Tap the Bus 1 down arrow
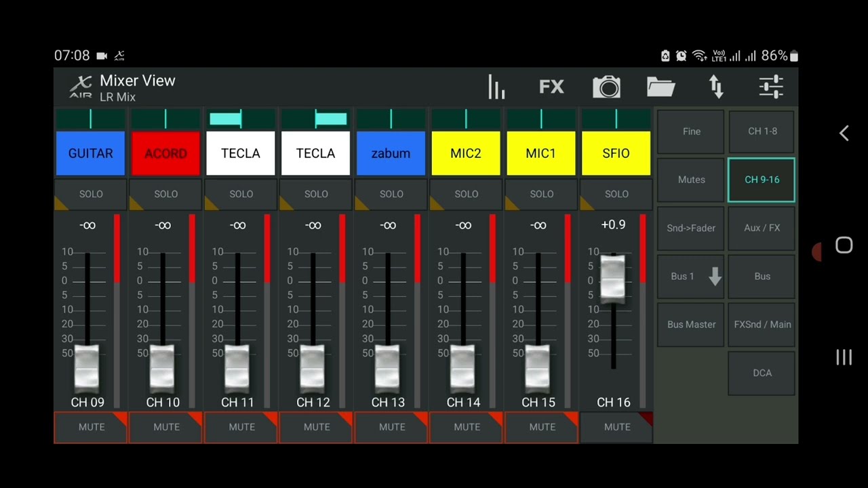Viewport: 868px width, 488px height. pyautogui.click(x=715, y=276)
